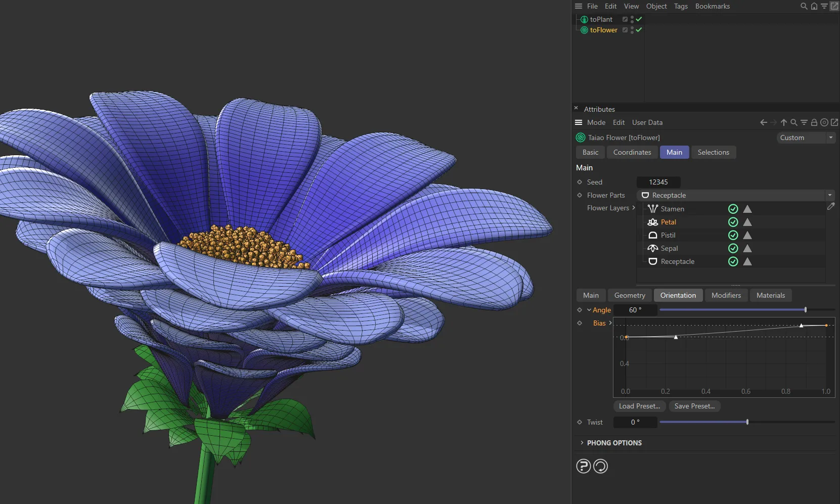Click the Sepal icon in layer list
Screen dimensions: 840x504
tap(652, 248)
